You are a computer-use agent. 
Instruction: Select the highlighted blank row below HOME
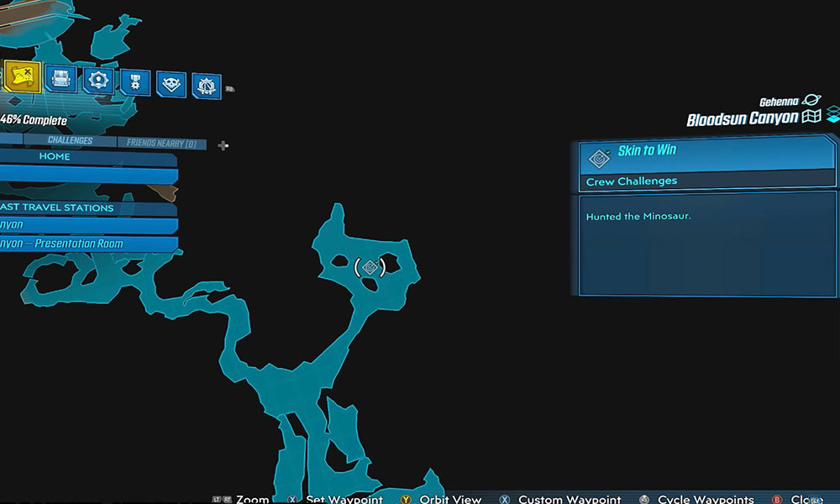tap(88, 176)
